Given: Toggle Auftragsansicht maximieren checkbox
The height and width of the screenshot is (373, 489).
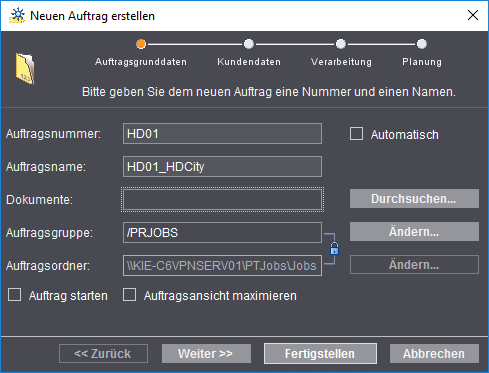Looking at the screenshot, I should tap(129, 295).
